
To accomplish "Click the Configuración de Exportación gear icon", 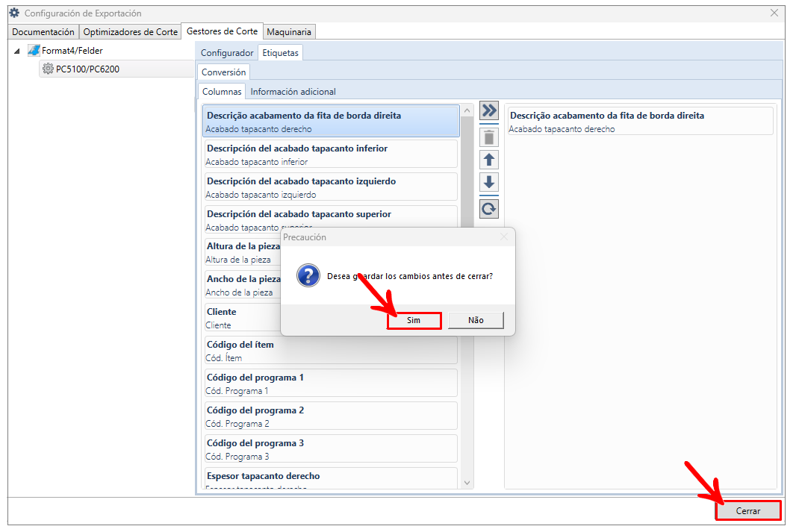I will pyautogui.click(x=14, y=13).
